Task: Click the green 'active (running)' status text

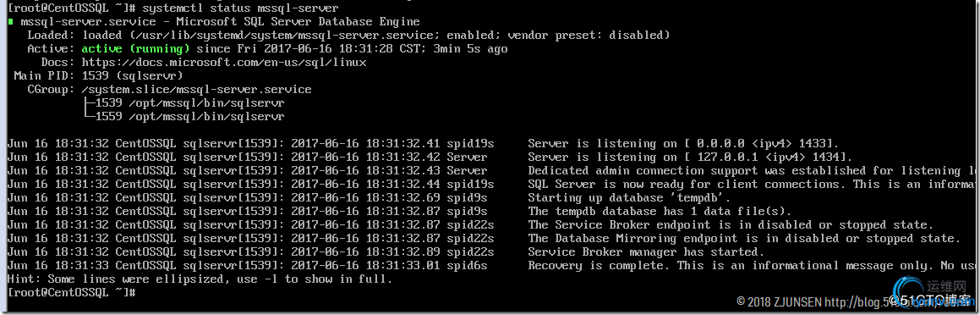Action: click(x=135, y=49)
